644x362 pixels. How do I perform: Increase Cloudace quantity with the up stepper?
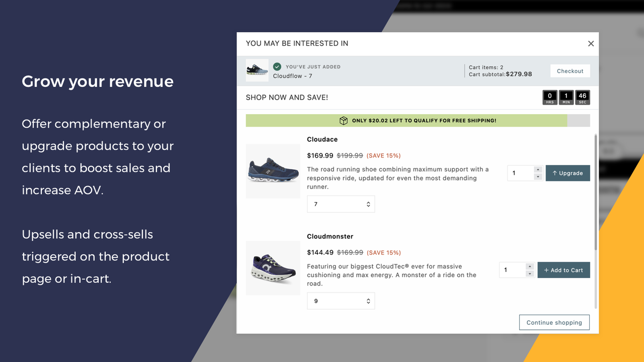click(x=537, y=169)
